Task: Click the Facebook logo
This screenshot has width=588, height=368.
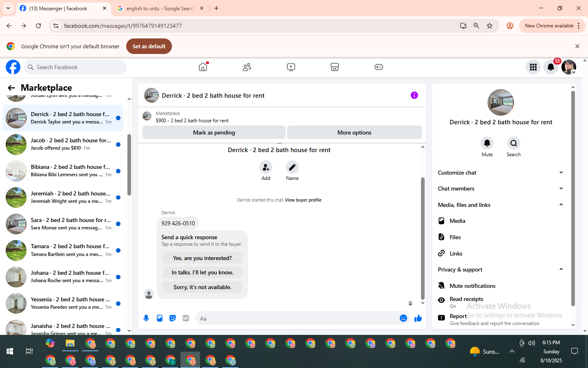Action: click(13, 67)
